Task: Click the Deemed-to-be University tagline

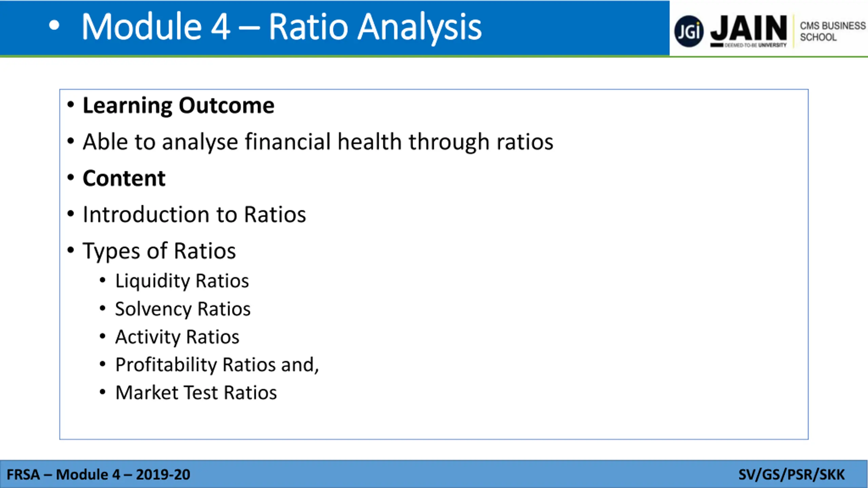Action: [755, 45]
